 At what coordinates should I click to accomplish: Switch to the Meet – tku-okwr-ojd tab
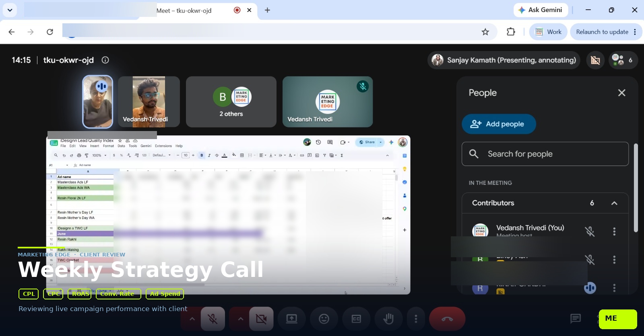coord(184,10)
